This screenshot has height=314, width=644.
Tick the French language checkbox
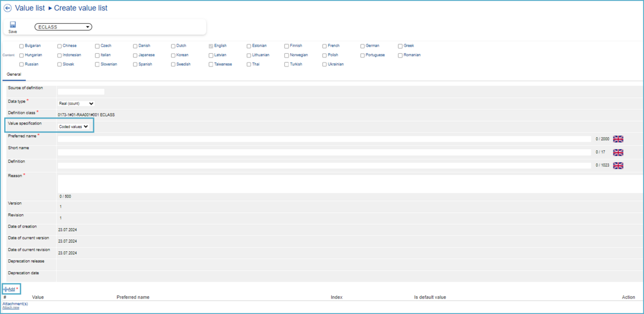(325, 46)
